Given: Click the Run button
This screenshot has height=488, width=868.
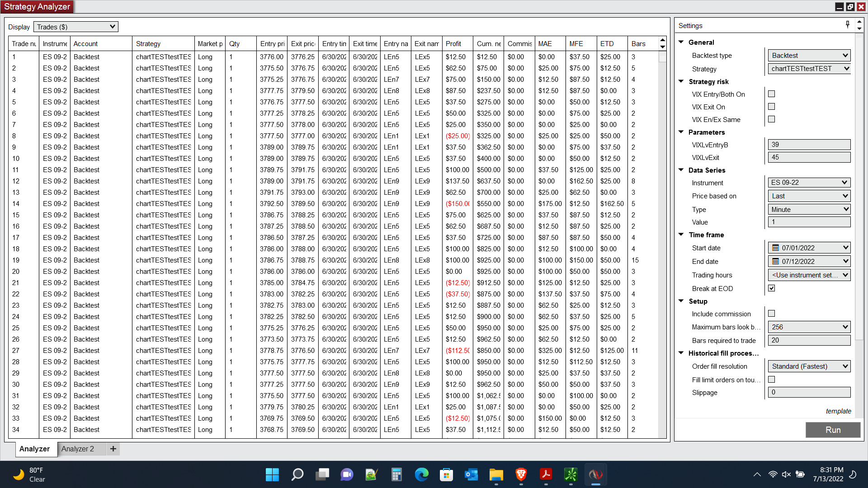Looking at the screenshot, I should pyautogui.click(x=833, y=430).
